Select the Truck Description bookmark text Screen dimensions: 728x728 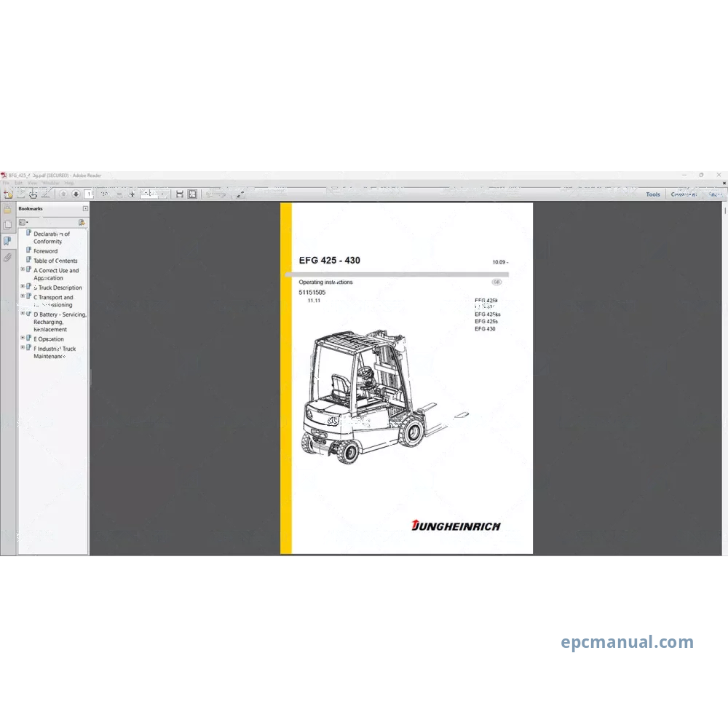[58, 288]
